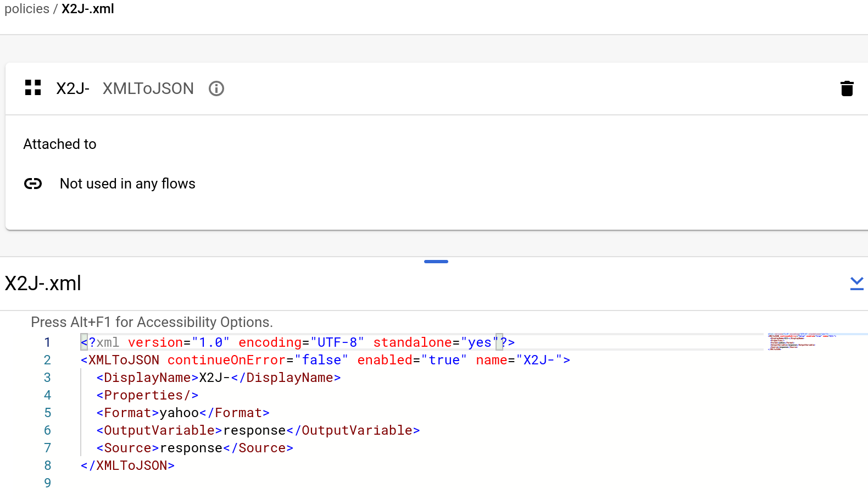Click the closing XMLToJSON tag
Screen dimensions: 868x499
(x=127, y=465)
